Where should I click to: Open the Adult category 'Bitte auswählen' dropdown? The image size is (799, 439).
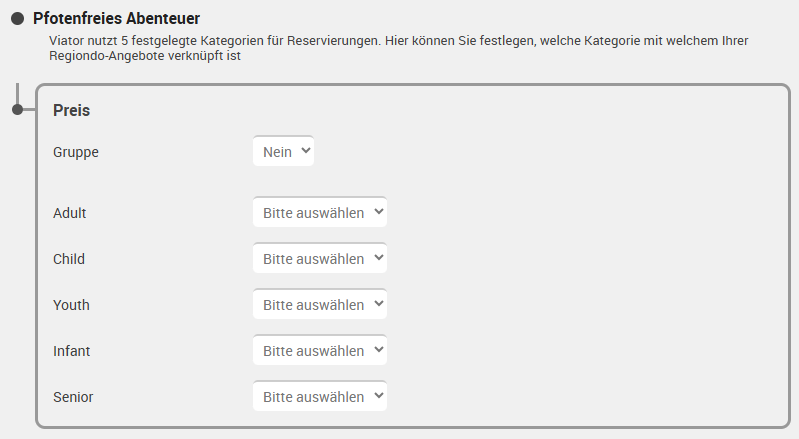click(x=320, y=212)
